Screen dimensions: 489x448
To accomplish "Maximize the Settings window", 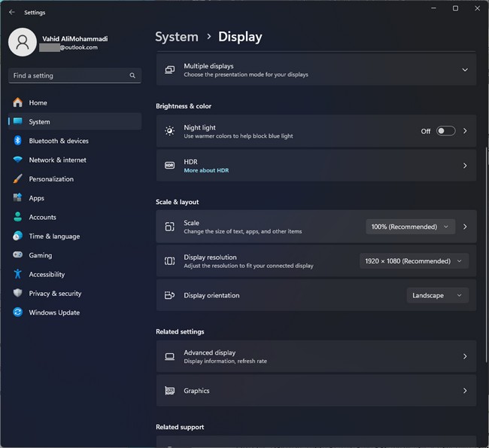I will (455, 8).
